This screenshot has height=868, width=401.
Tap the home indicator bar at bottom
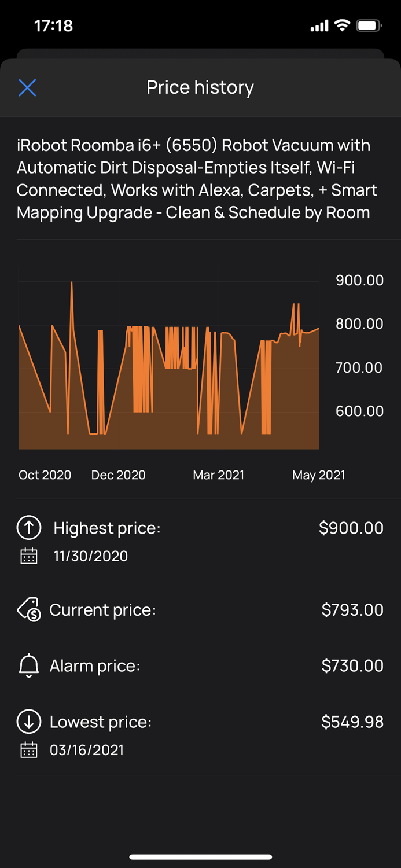[200, 857]
